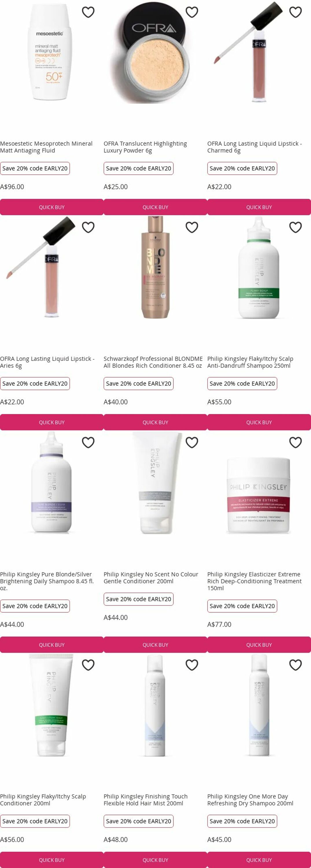Add OFRA Aries lipstick to wishlist
The image size is (311, 868).
(x=88, y=227)
